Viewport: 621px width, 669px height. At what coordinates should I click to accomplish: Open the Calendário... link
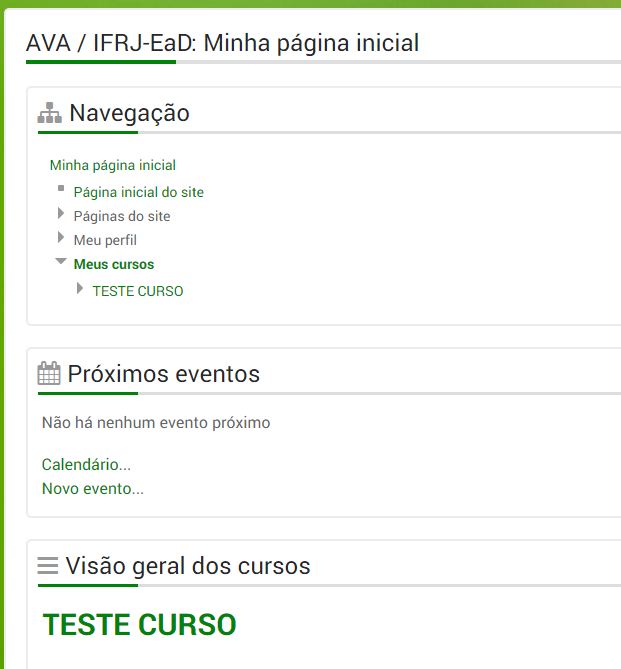point(86,464)
